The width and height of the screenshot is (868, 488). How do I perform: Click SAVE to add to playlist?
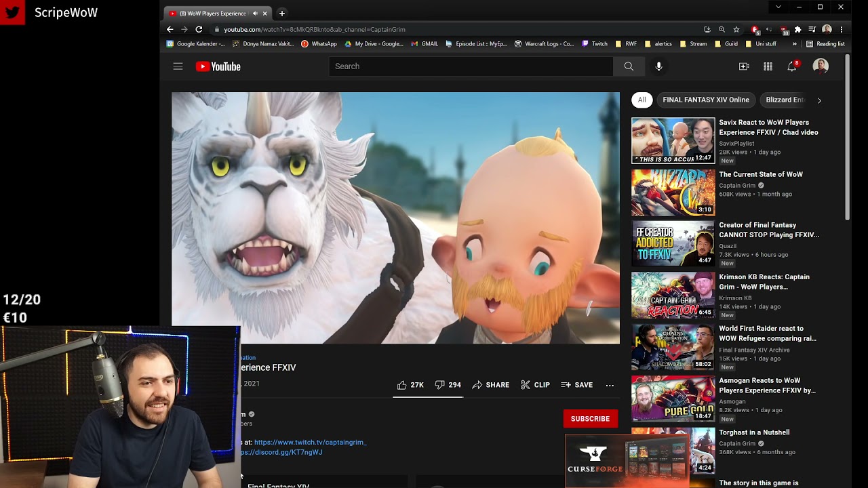tap(577, 385)
